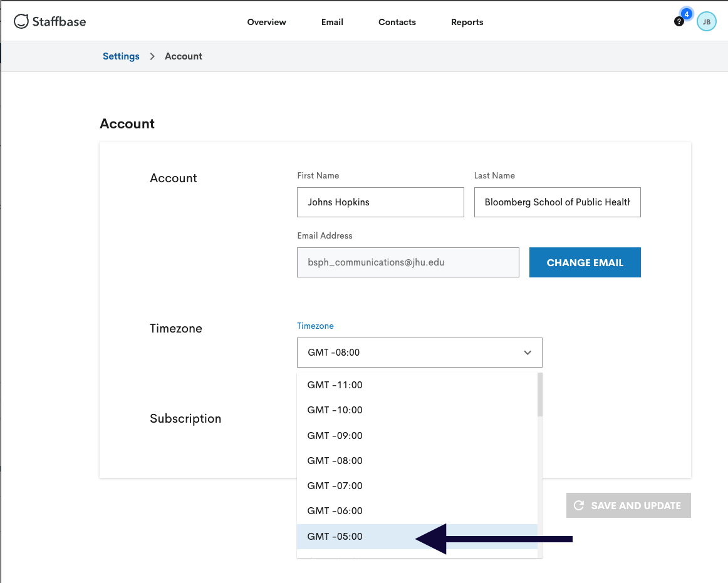Viewport: 728px width, 583px height.
Task: Select GMT -09:00 from the list
Action: click(x=417, y=435)
